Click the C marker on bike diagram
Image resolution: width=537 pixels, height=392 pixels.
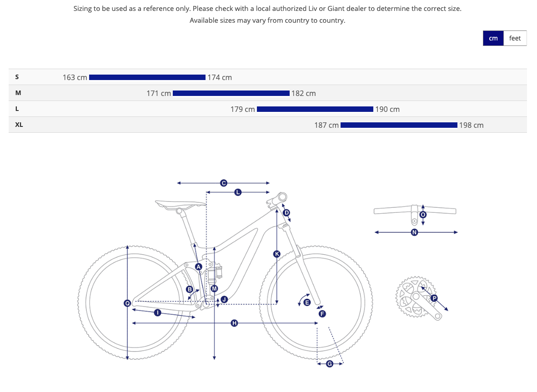223,183
